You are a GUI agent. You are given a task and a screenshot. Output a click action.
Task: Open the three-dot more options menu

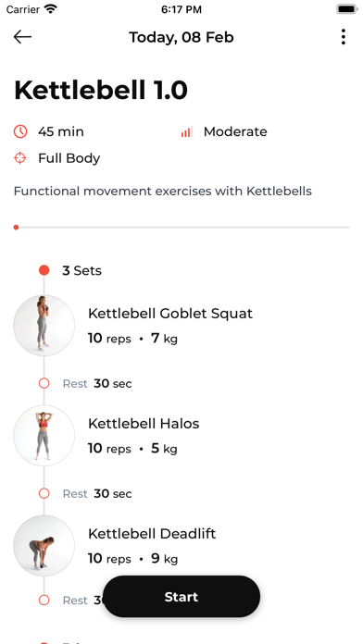coord(344,37)
